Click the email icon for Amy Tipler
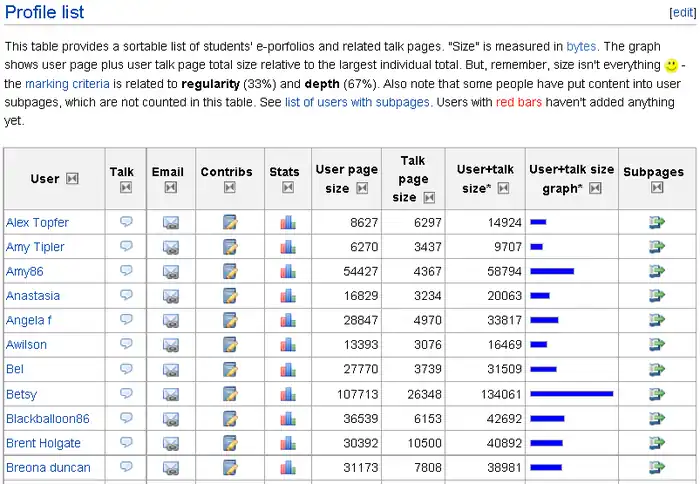This screenshot has height=484, width=700. (171, 246)
